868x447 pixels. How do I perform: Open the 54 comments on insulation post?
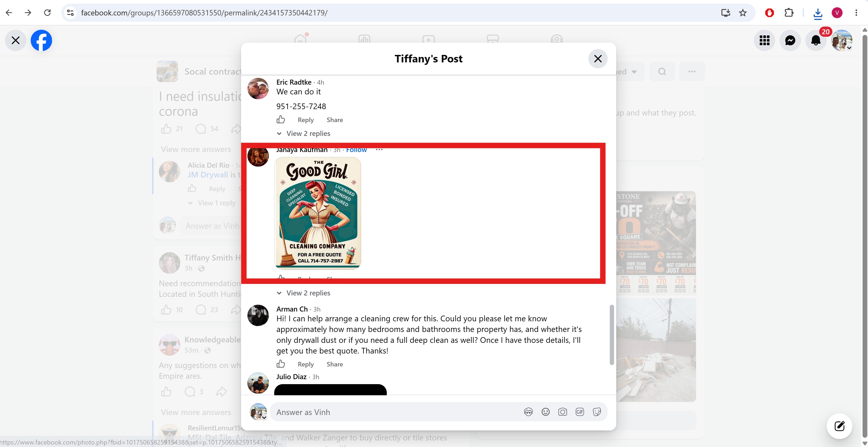coord(207,129)
